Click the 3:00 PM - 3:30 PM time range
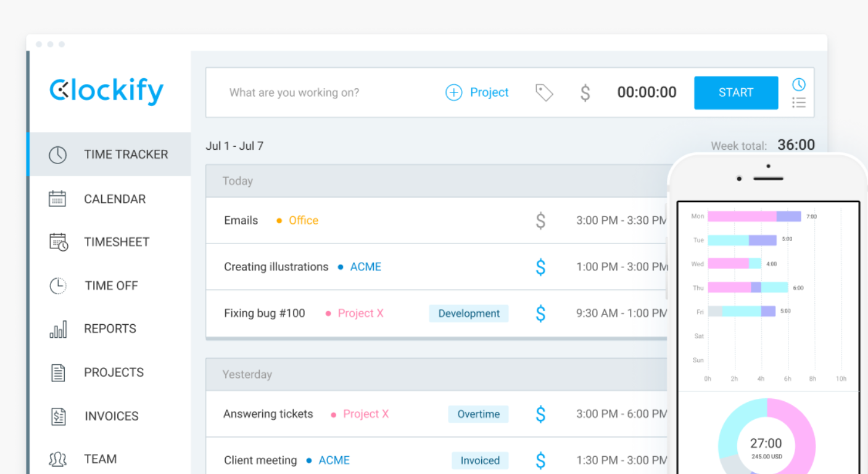 tap(622, 221)
